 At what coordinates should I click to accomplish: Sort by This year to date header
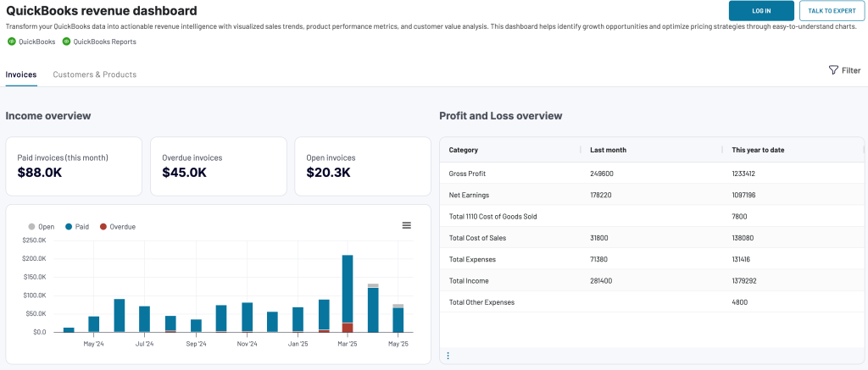pyautogui.click(x=758, y=150)
